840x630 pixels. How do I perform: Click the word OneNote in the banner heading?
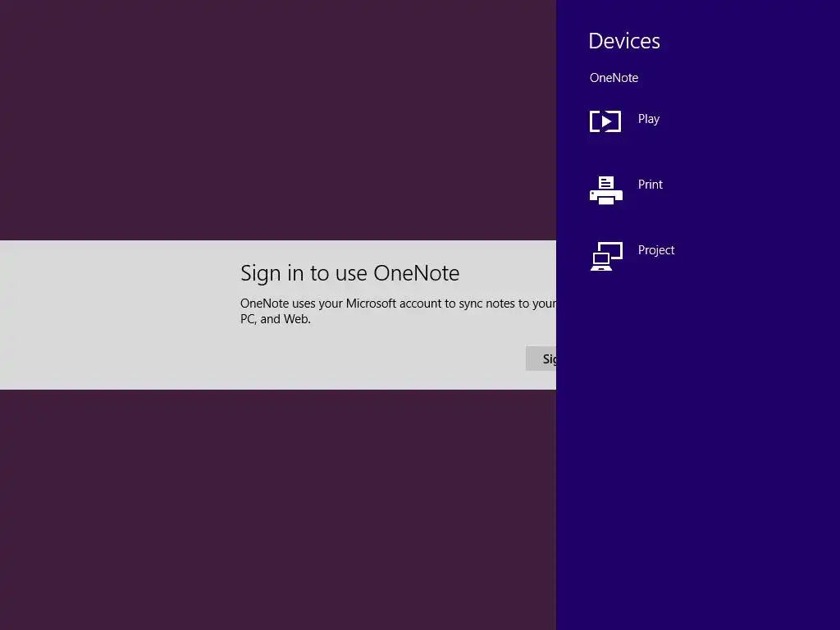416,273
